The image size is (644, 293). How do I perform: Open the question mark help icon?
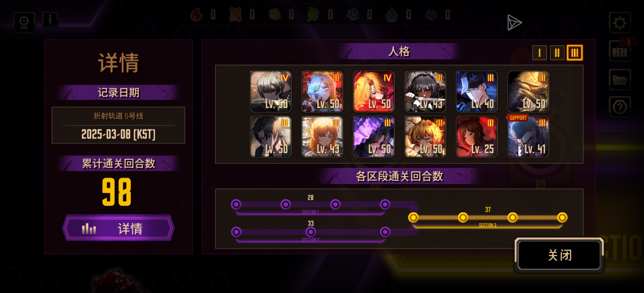[x=620, y=107]
